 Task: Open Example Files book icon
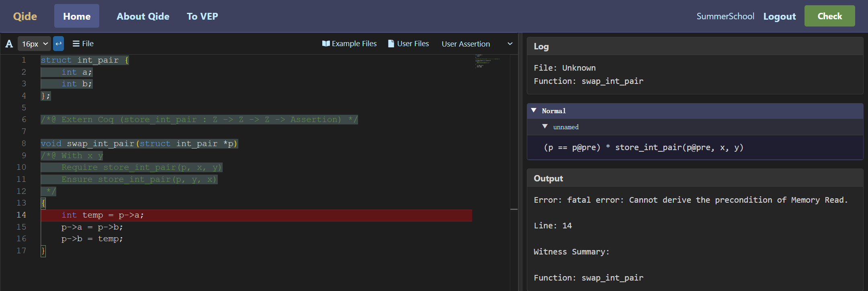326,43
